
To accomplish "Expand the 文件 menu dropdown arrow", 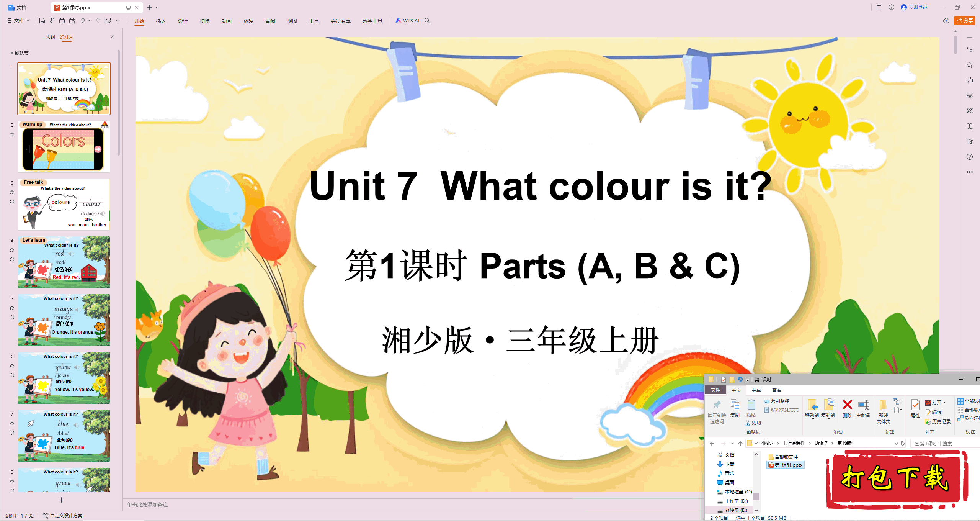I will (x=28, y=21).
